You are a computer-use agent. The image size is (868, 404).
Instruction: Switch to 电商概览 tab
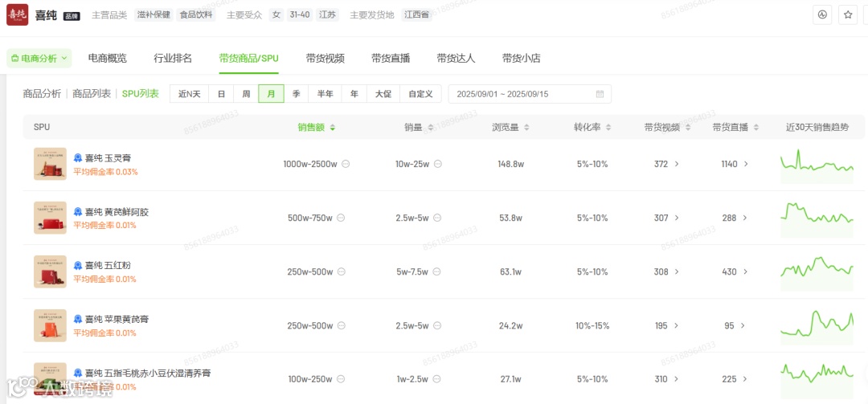click(108, 58)
